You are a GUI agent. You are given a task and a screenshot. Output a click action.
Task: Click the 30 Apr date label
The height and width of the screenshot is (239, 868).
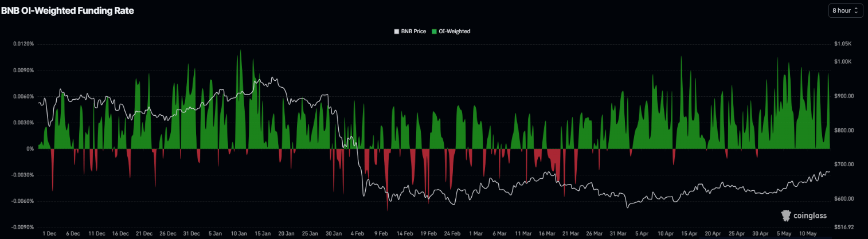pyautogui.click(x=761, y=234)
